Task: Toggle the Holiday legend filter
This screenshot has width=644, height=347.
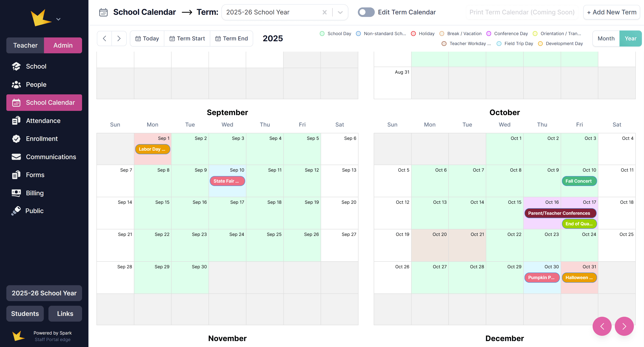Action: 414,33
